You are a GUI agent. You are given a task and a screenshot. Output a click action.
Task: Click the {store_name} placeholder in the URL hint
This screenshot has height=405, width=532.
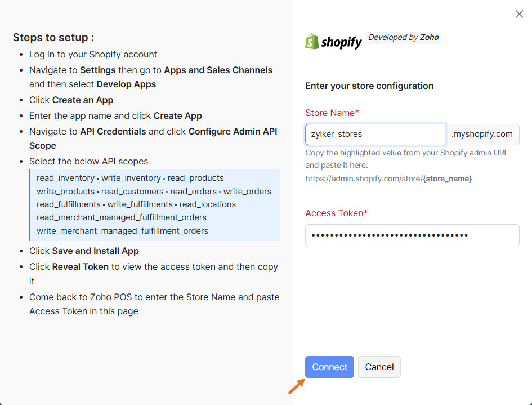click(x=448, y=179)
